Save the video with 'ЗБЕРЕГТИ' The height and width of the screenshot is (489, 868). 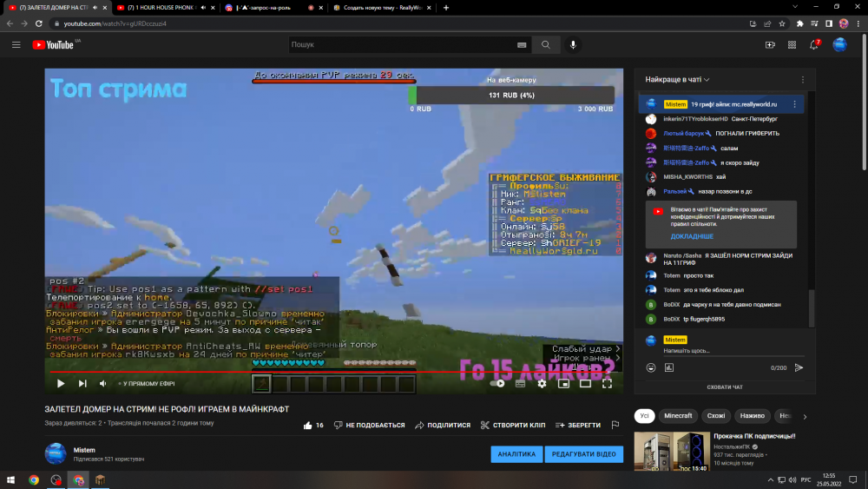(577, 426)
